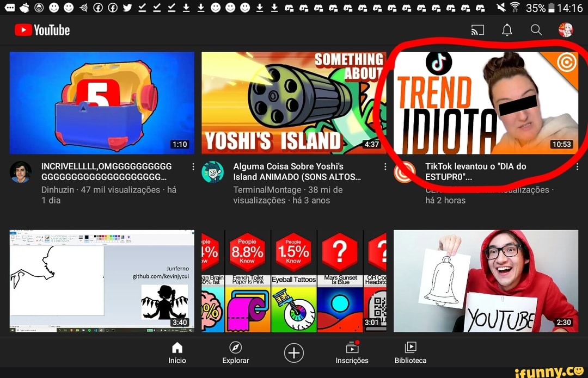588x378 pixels.
Task: Open more options for TikTok video
Action: (577, 167)
